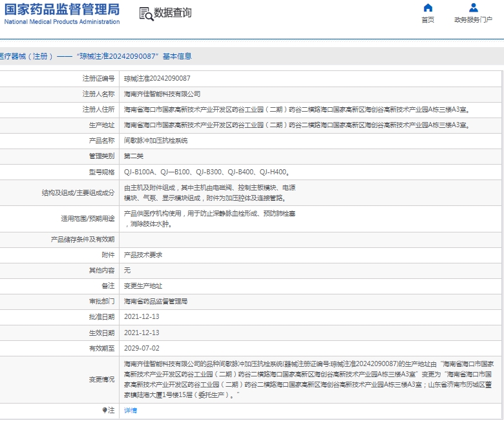Screen dimensions: 504x421
Task: Click the 其他内容 value 无
Action: (127, 271)
